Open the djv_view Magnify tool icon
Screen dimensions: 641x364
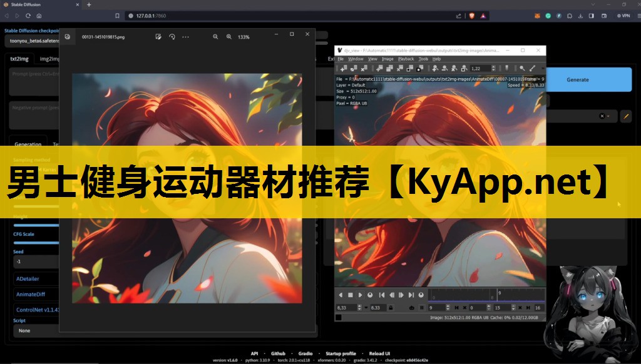coord(522,68)
